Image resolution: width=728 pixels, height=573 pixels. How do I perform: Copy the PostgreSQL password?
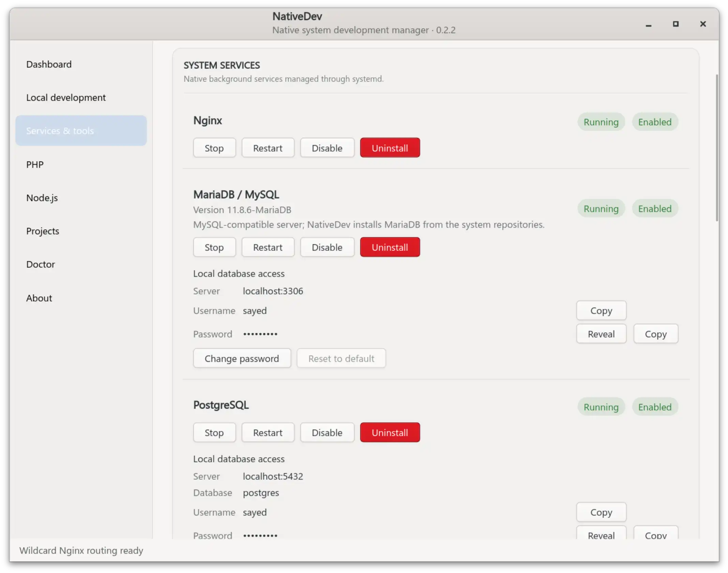[656, 533]
